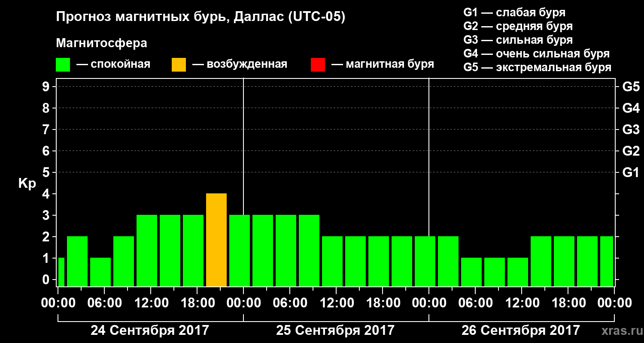Click the red магнитная буря legend swatch

point(318,65)
